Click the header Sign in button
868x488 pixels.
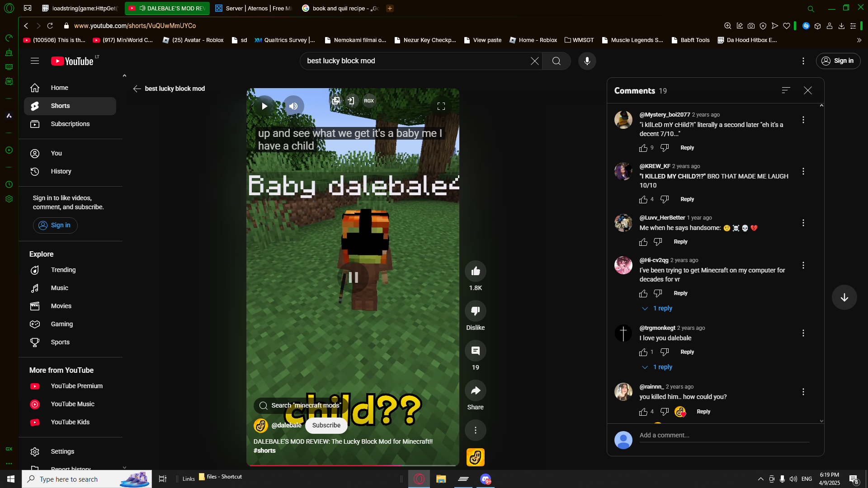[x=838, y=61]
